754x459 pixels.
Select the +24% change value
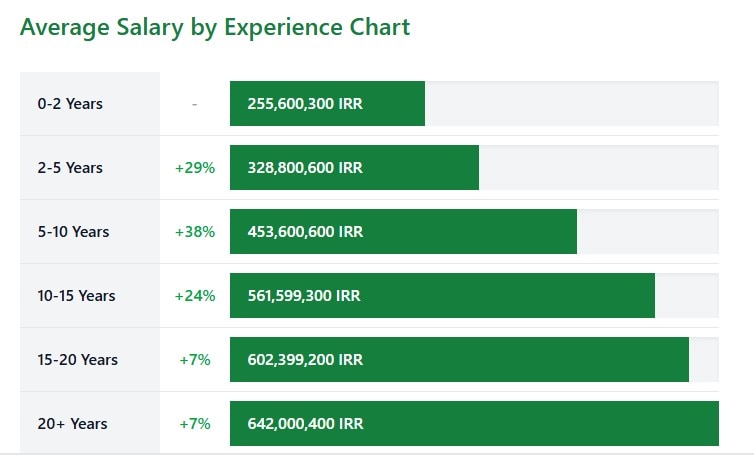coord(195,296)
